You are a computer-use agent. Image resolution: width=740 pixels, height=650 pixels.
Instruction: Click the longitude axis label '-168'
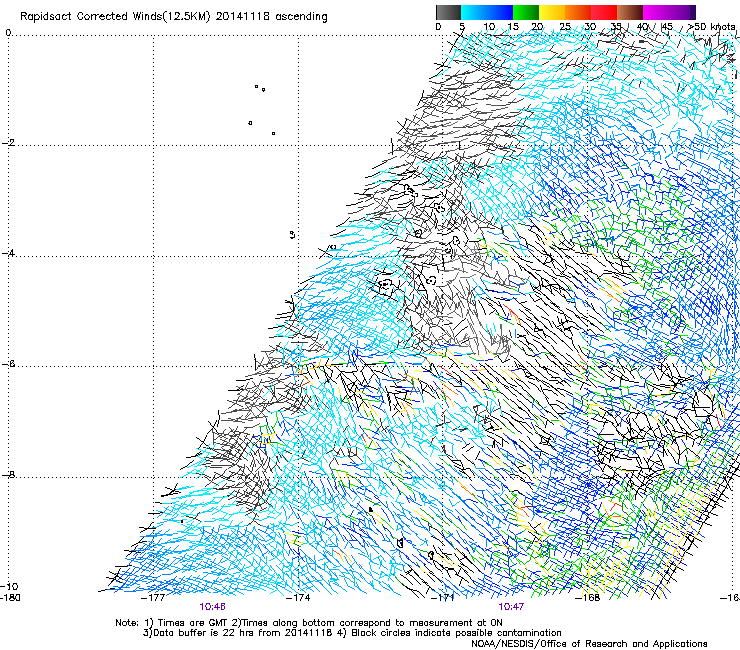588,598
